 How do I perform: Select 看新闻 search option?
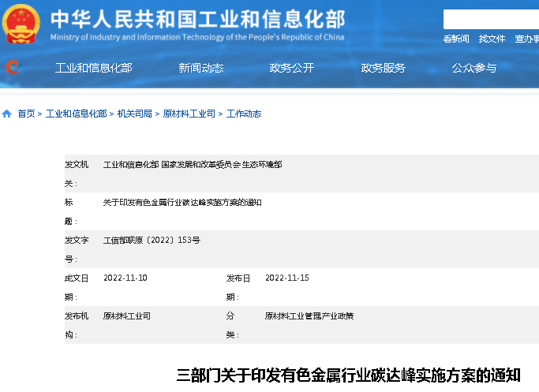point(456,39)
